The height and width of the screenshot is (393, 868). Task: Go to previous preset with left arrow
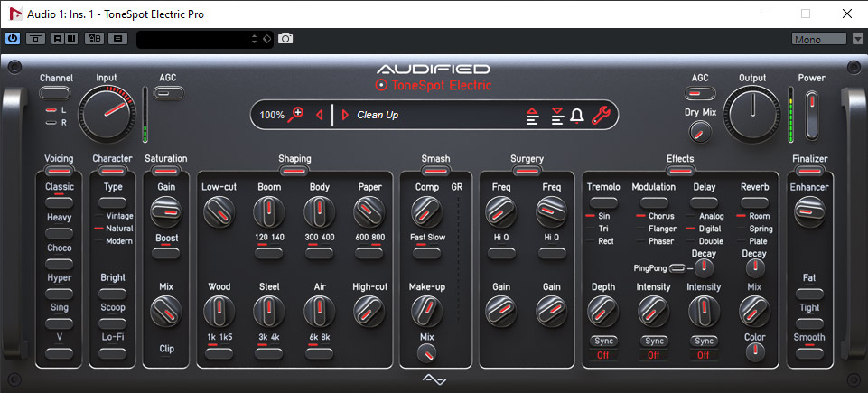tap(319, 115)
